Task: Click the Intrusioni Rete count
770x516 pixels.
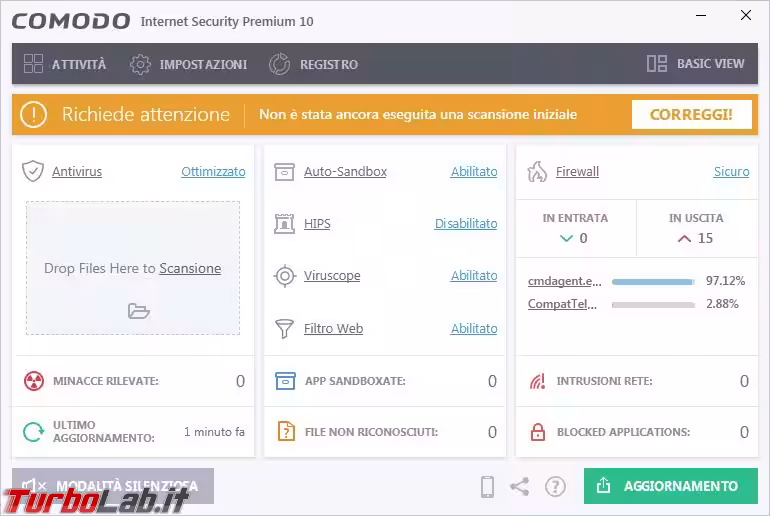Action: coord(744,381)
